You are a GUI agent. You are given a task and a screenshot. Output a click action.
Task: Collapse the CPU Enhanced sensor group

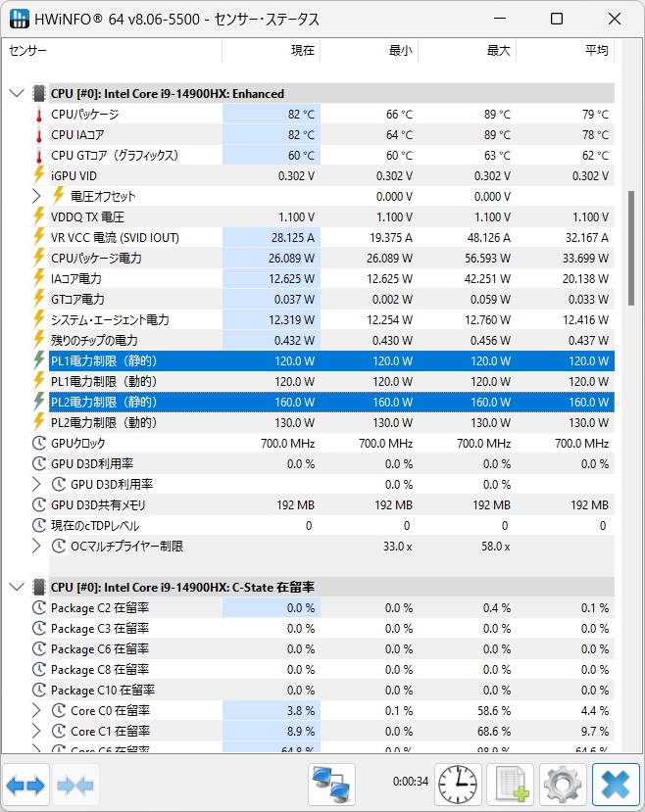17,94
